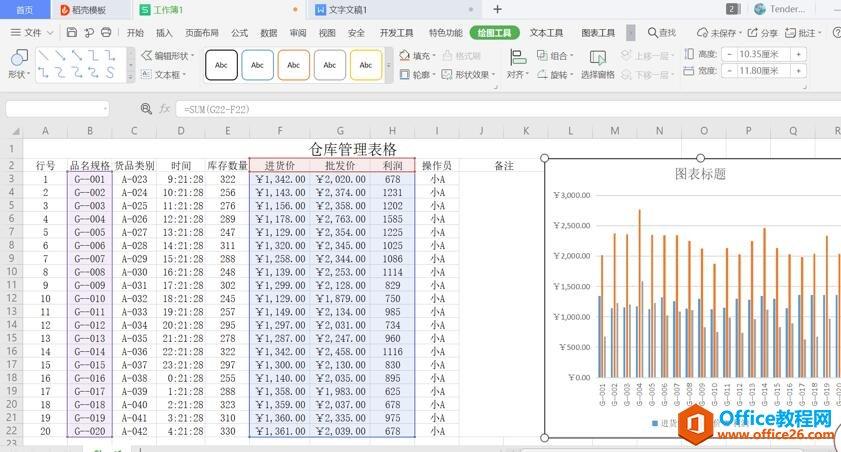Add a new document tab with plus
Image resolution: width=841 pixels, height=452 pixels.
[497, 9]
